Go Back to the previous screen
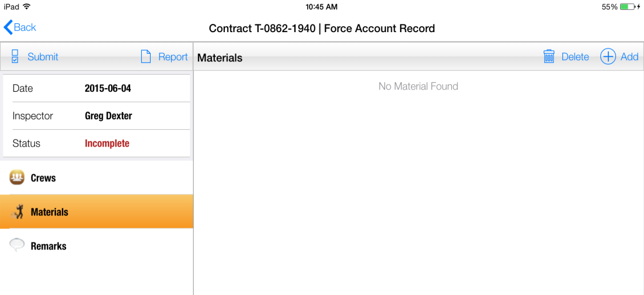 (25, 27)
